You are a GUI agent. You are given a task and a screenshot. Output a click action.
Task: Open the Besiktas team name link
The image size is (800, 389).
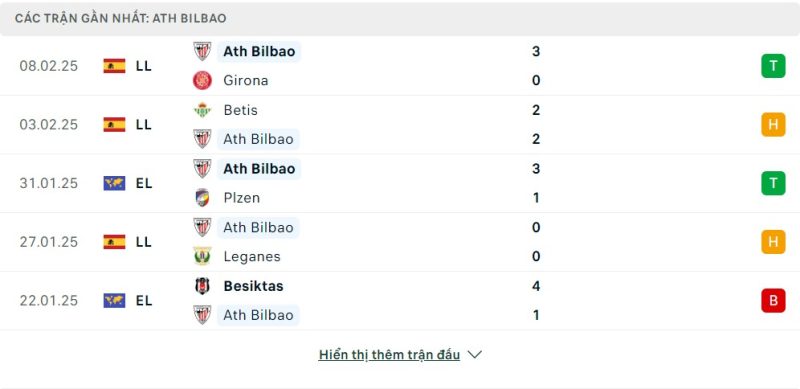pos(253,286)
